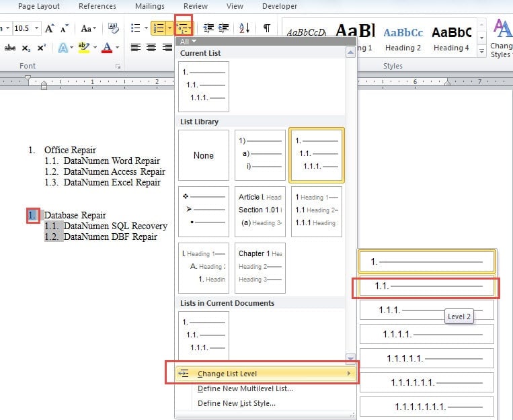Image resolution: width=513 pixels, height=420 pixels.
Task: Choose the 1) a) i) list format
Action: [260, 155]
